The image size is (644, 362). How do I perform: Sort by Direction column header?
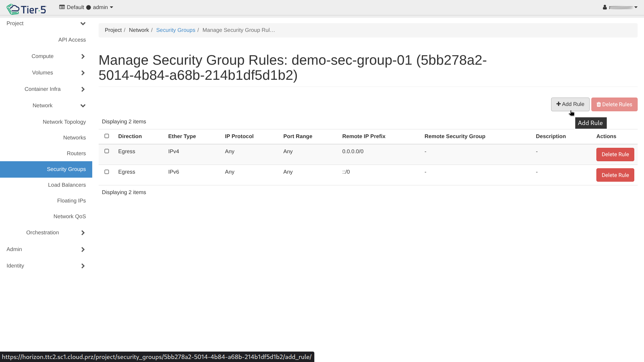[130, 136]
